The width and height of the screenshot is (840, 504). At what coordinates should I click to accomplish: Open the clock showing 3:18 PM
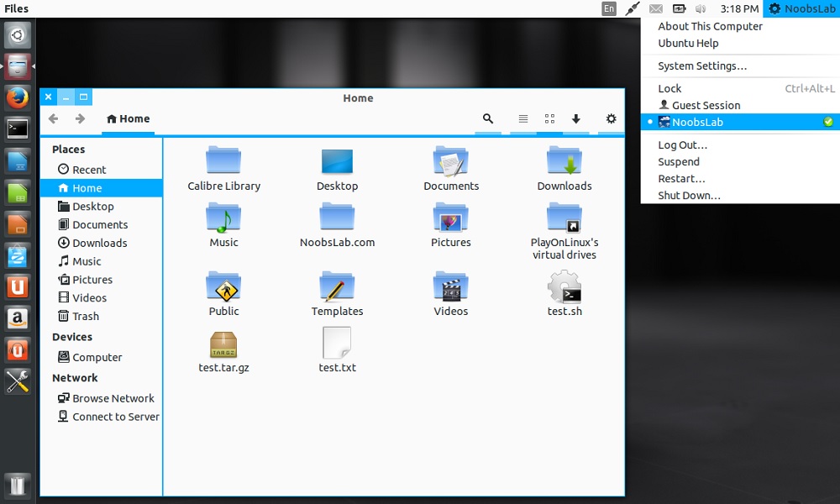[x=739, y=8]
